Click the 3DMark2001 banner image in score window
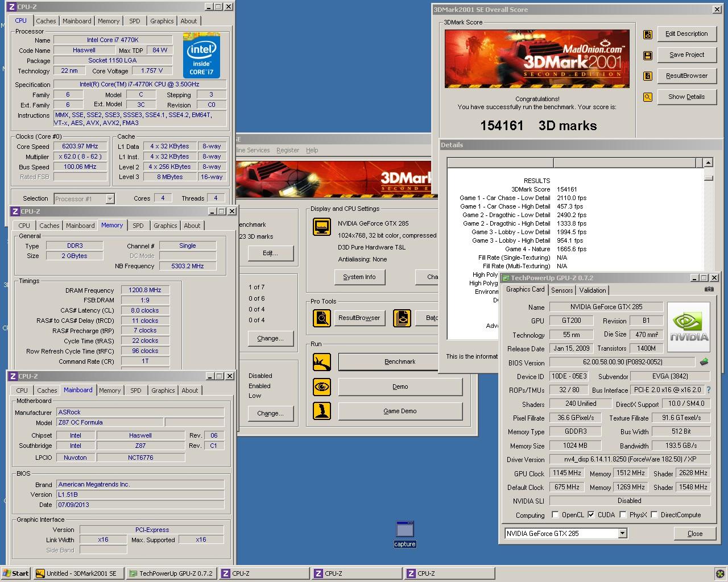Image resolution: width=728 pixels, height=582 pixels. (x=537, y=59)
